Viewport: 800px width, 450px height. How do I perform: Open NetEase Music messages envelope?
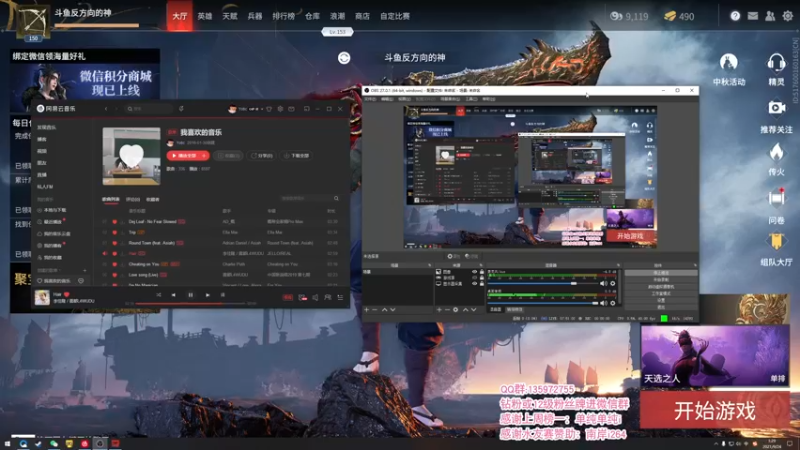[x=291, y=109]
